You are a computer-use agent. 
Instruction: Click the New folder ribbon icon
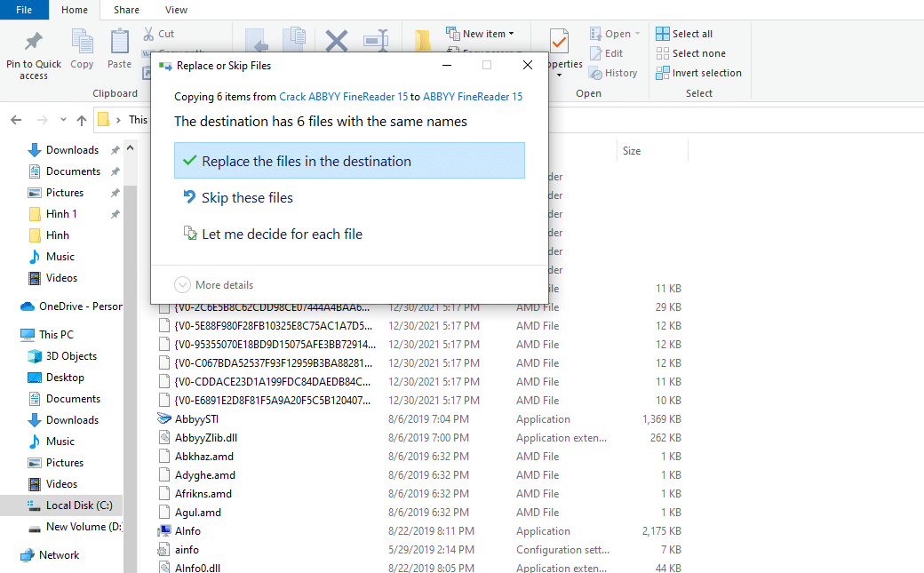pos(422,41)
